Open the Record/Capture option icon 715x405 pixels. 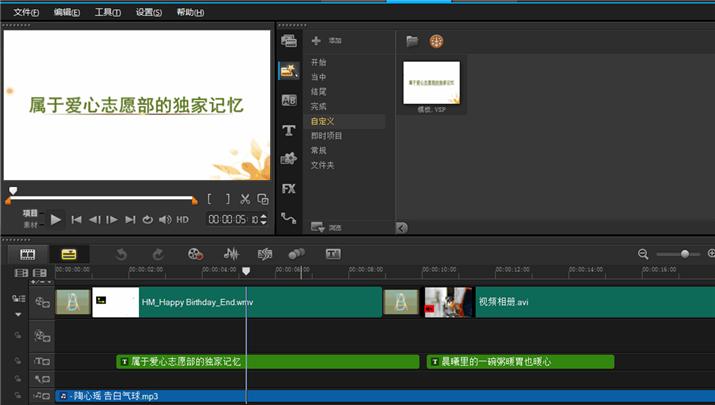(196, 254)
